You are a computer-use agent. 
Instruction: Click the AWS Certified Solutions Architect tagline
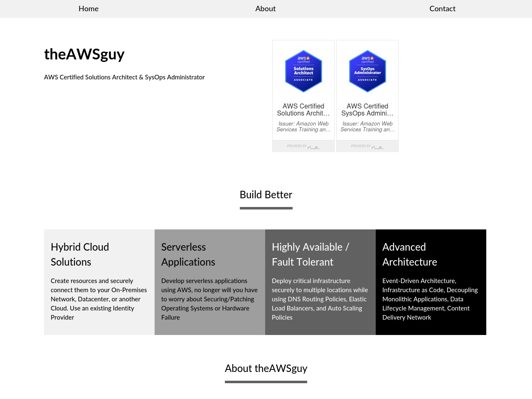(124, 77)
